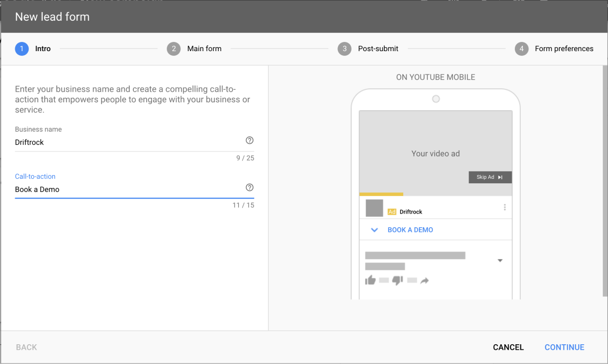Image resolution: width=608 pixels, height=364 pixels.
Task: Collapse the BOOK A DEMO chevron
Action: point(374,229)
